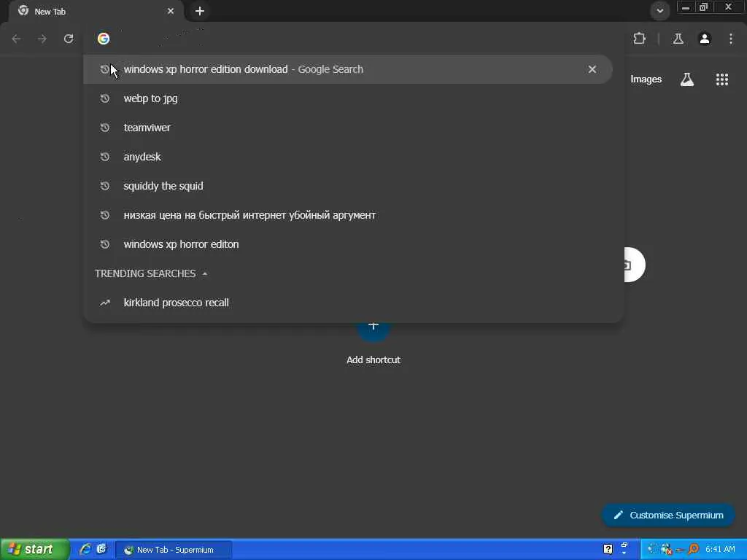Viewport: 747px width, 560px height.
Task: Launch Internet Explorer from quick launch
Action: [85, 550]
